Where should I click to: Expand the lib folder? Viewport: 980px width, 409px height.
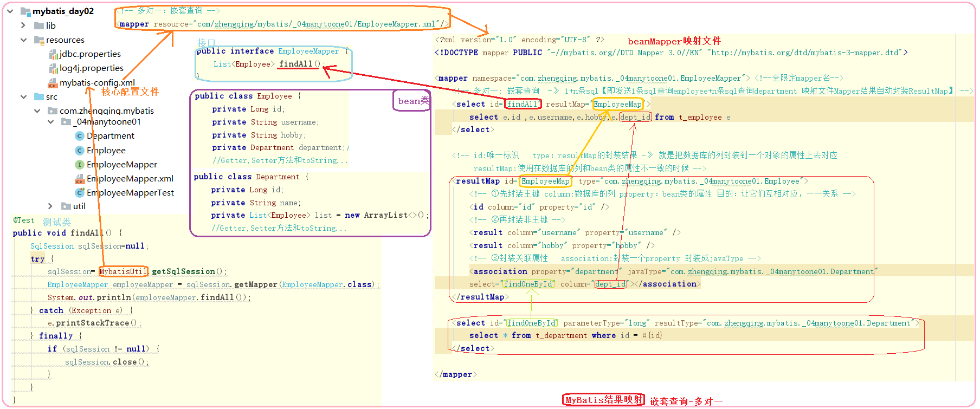[x=23, y=25]
